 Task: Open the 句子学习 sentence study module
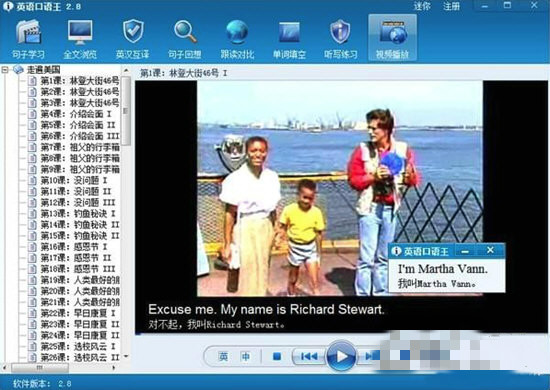pos(28,39)
